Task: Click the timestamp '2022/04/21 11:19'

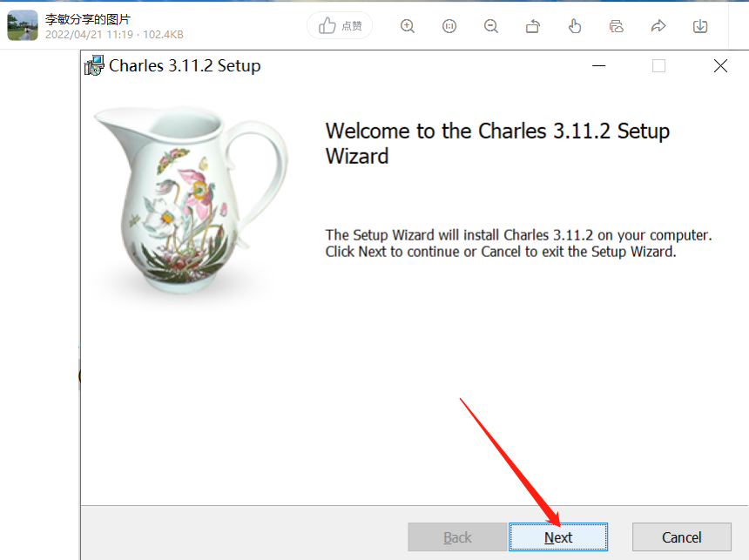Action: (x=90, y=35)
